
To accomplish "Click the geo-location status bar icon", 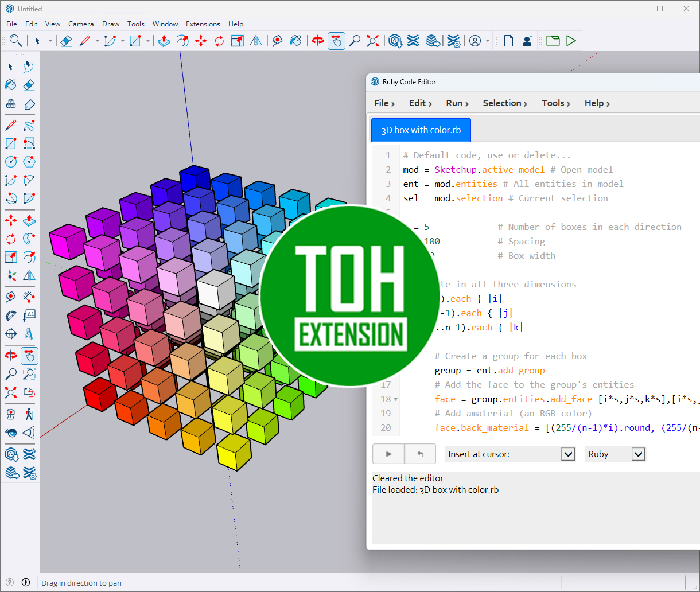I will (x=10, y=583).
